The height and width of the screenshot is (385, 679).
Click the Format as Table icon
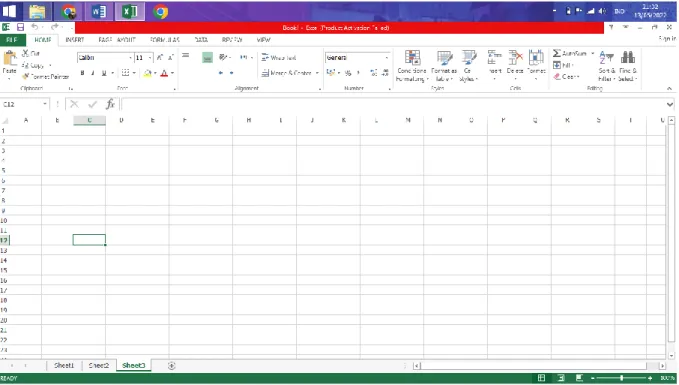[x=444, y=58]
